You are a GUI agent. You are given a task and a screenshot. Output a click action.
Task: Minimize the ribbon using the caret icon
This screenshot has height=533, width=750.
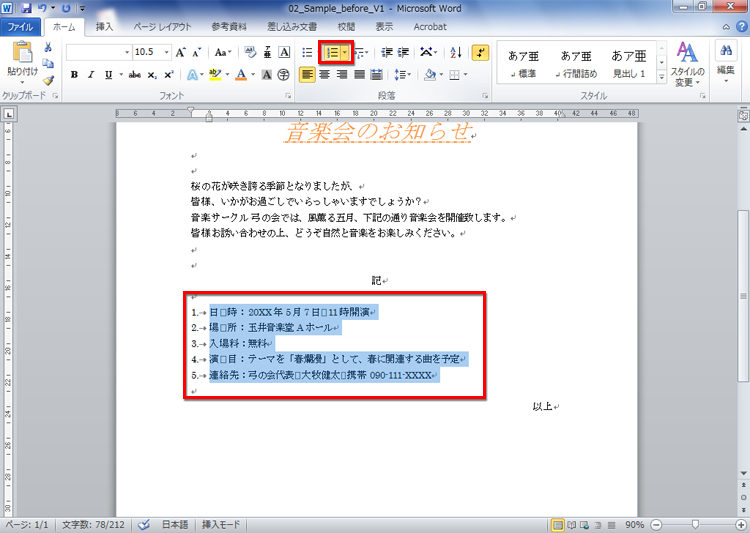point(726,27)
